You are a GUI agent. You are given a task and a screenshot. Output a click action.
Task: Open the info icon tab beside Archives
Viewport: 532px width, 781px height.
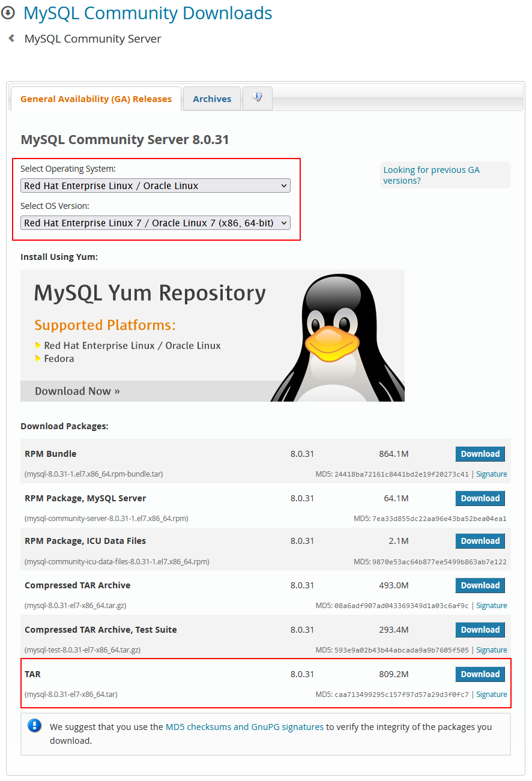click(x=257, y=98)
